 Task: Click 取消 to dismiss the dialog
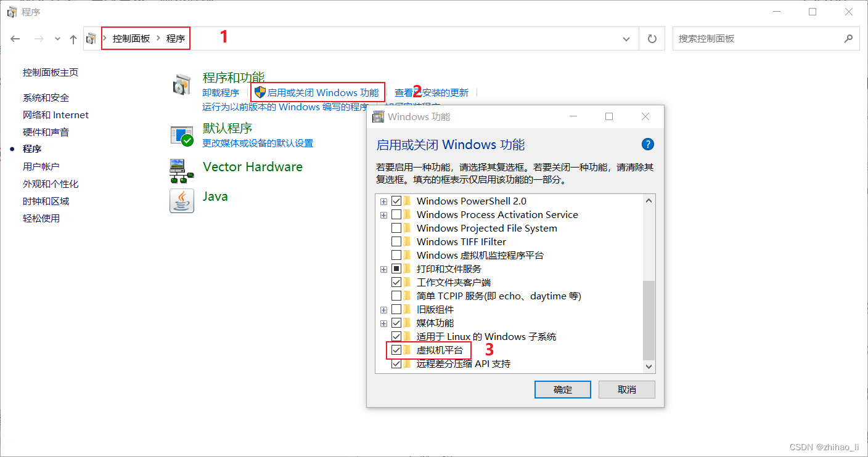click(x=627, y=389)
